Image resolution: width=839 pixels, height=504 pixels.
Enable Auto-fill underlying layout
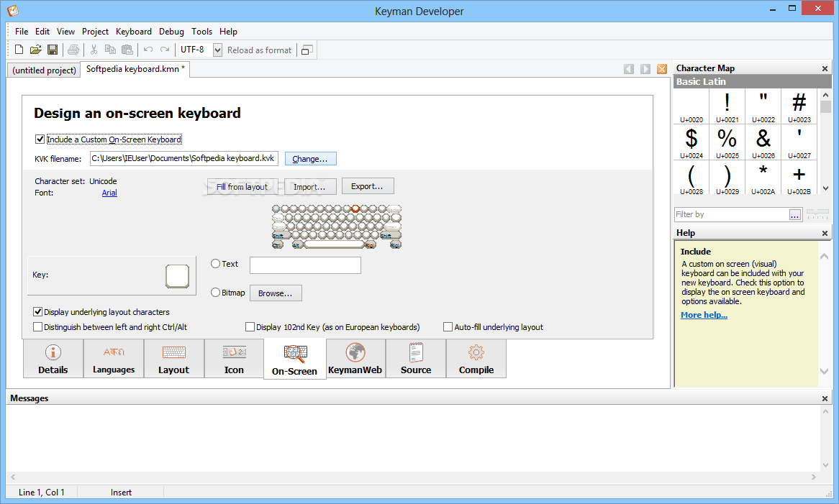click(x=448, y=326)
